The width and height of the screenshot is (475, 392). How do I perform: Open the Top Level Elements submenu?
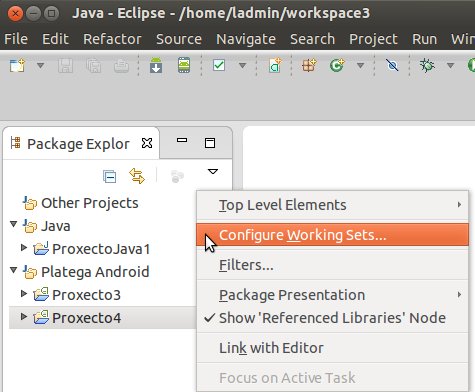[x=333, y=205]
